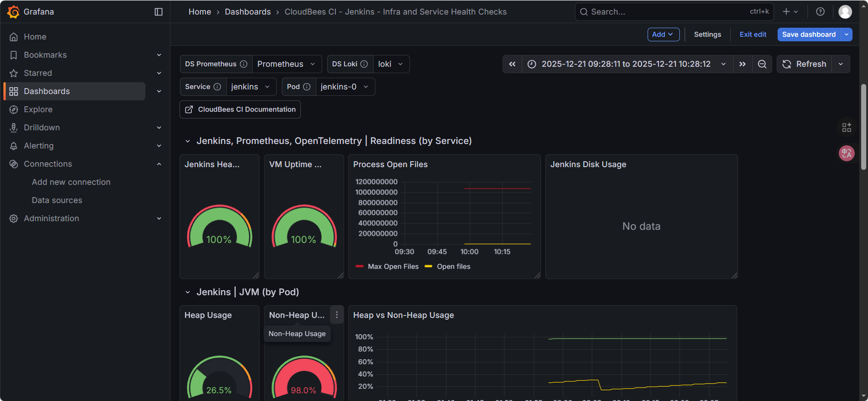Open Explore in the sidebar

tap(38, 109)
